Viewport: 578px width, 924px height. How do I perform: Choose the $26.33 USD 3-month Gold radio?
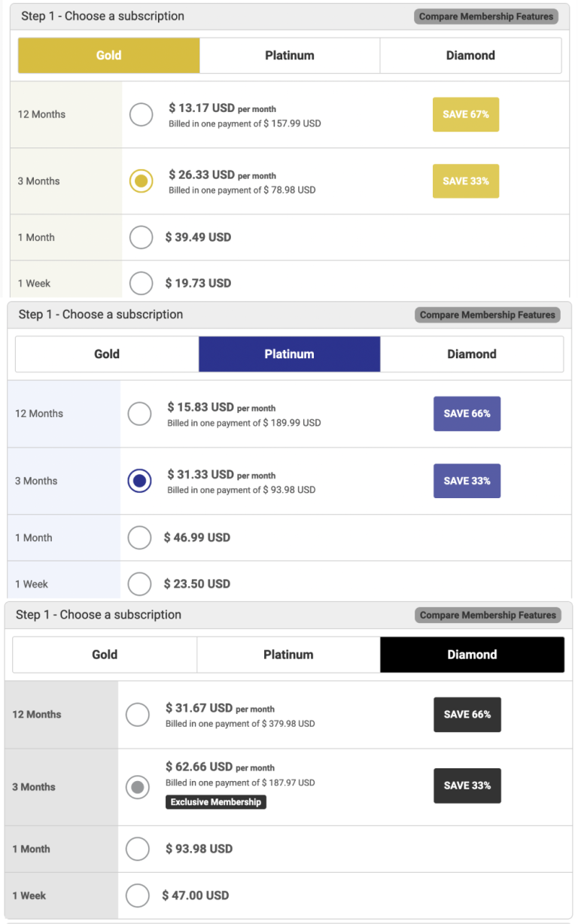[141, 181]
